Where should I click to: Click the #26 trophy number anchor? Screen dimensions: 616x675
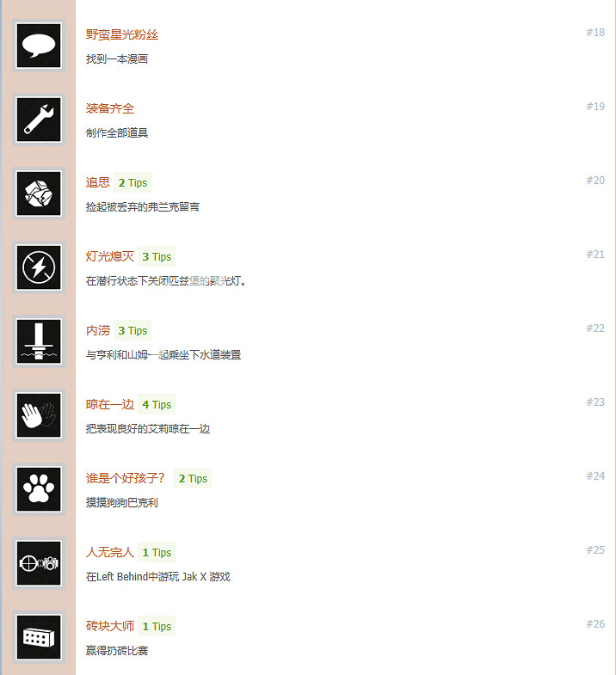(x=595, y=623)
